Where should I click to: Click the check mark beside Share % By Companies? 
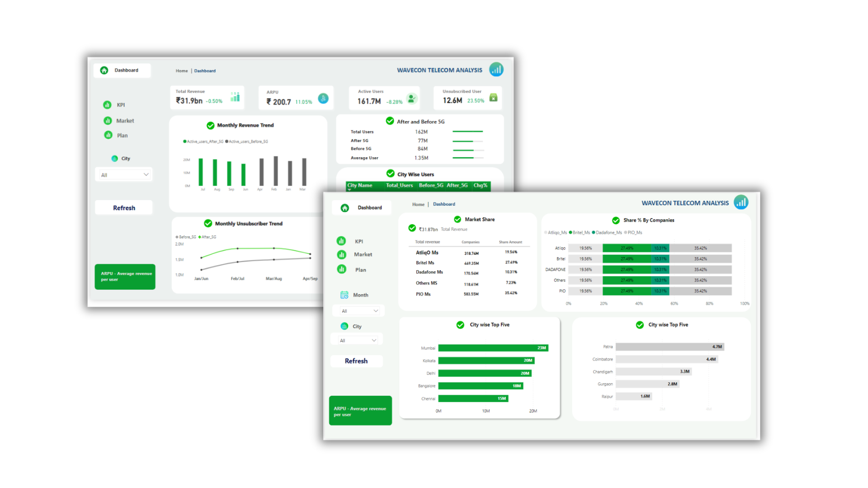[616, 221]
